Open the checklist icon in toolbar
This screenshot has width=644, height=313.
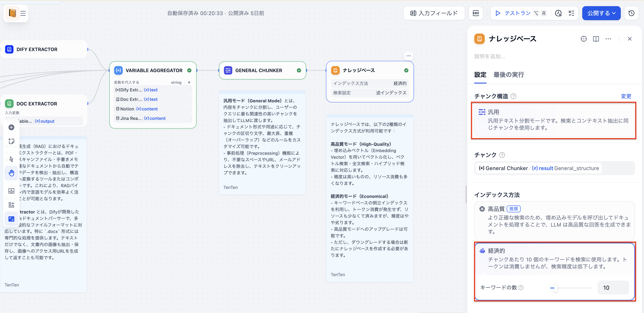[x=571, y=13]
